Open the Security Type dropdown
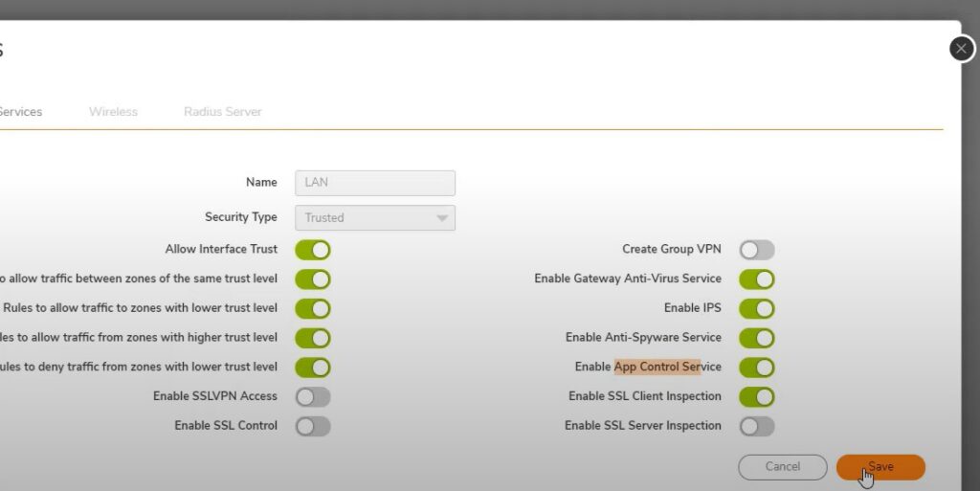Viewport: 980px width, 491px height. coord(375,218)
